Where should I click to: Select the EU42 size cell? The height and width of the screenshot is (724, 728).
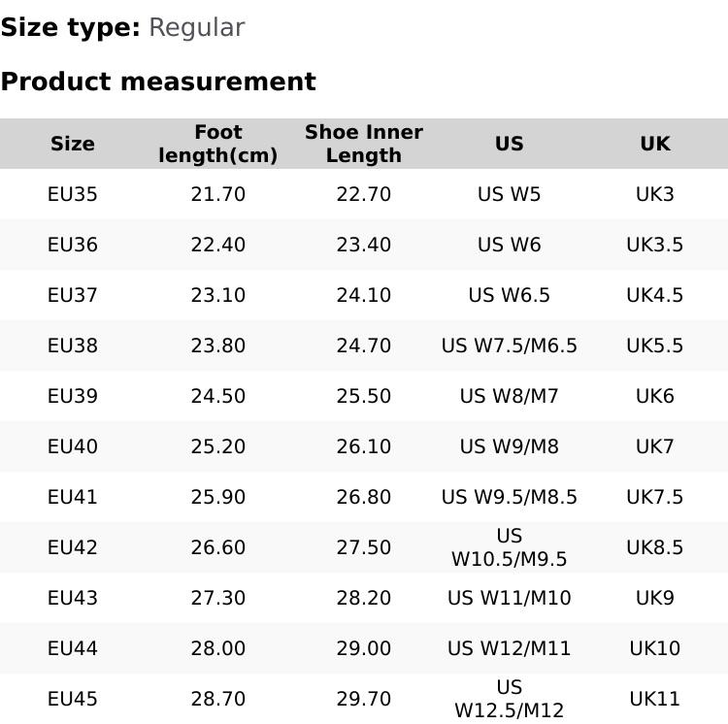pos(73,547)
